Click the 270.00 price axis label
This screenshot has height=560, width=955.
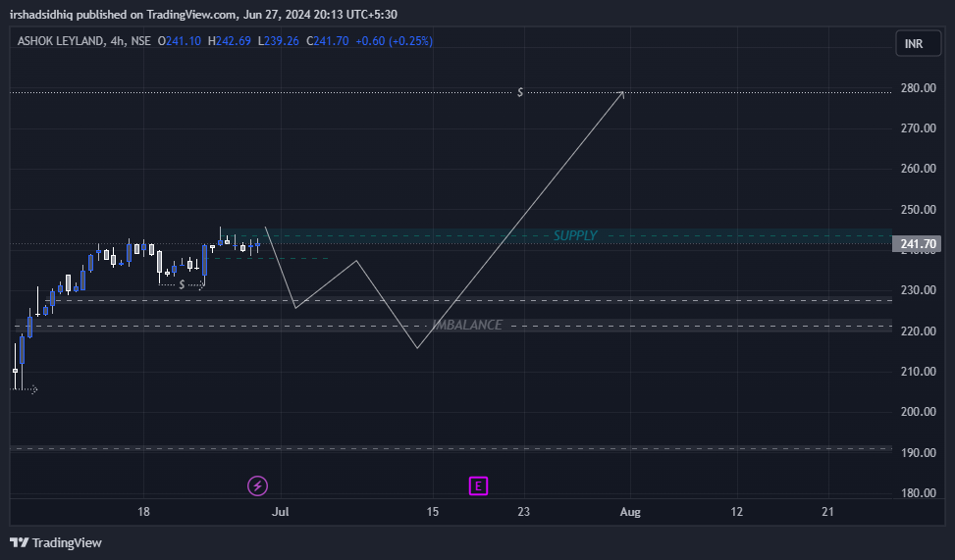pyautogui.click(x=918, y=128)
